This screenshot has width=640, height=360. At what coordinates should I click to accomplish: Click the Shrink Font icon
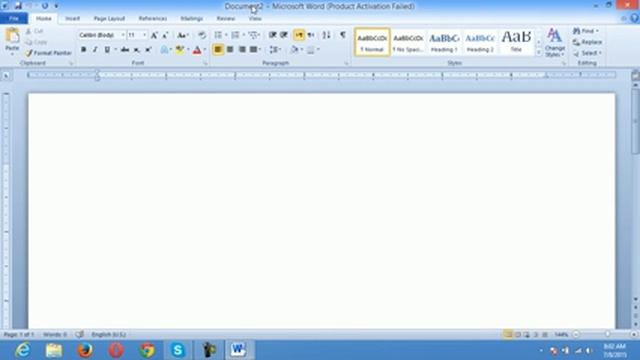click(165, 36)
